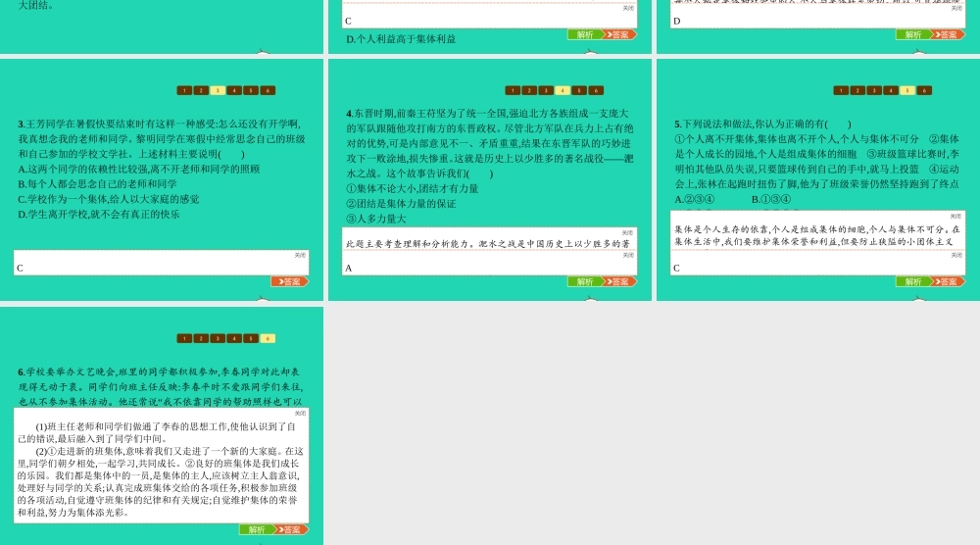The width and height of the screenshot is (980, 545).
Task: Go to tab 6 on question 4 slide
Action: (x=596, y=90)
